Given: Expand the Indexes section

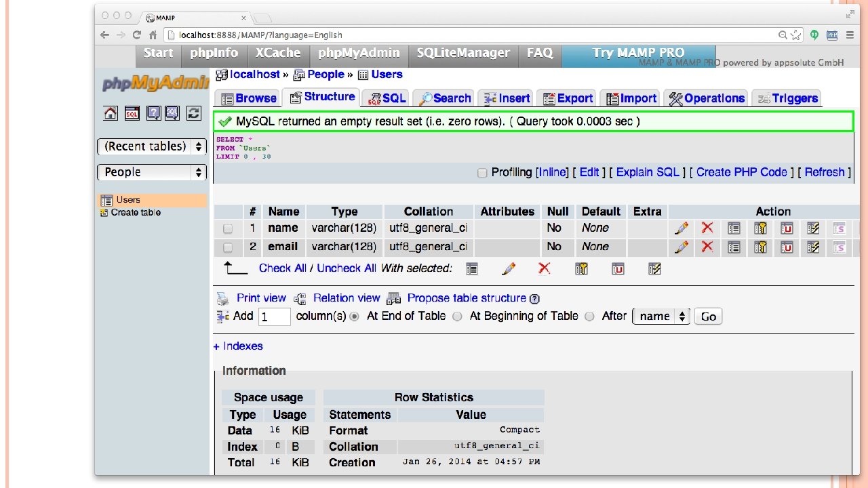Looking at the screenshot, I should [x=238, y=346].
